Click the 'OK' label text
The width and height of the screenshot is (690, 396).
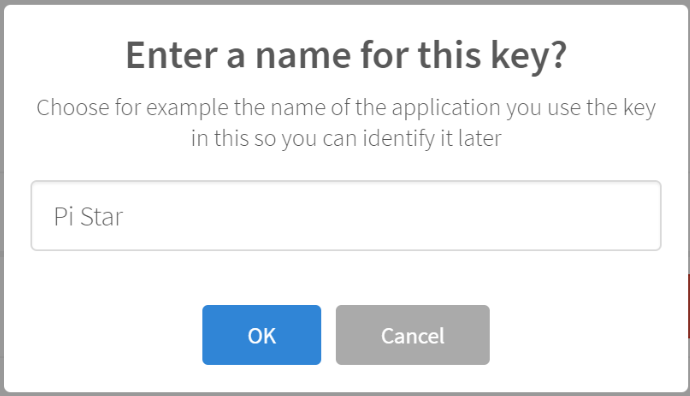[261, 336]
